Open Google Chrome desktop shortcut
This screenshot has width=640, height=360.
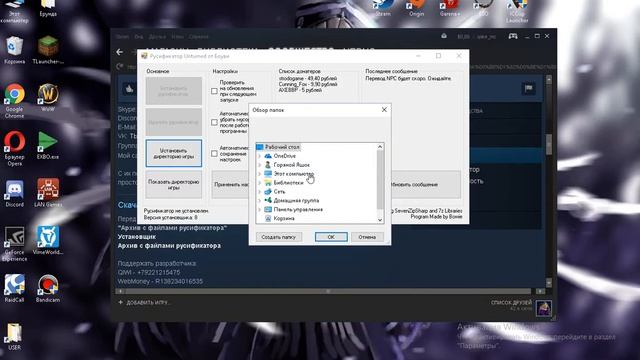[15, 101]
